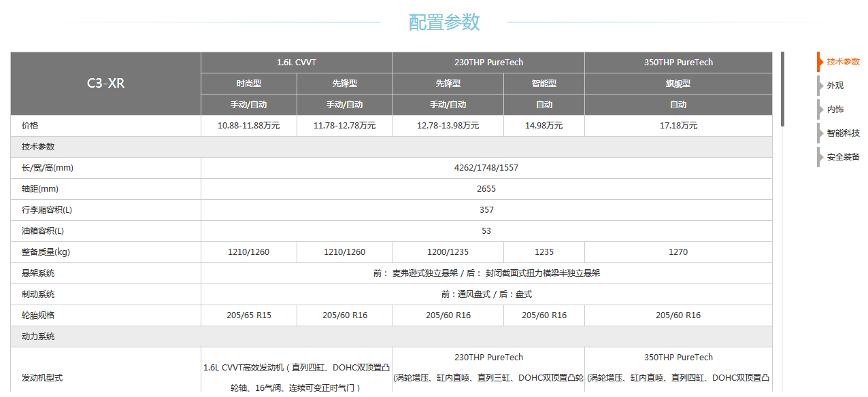Select the 230THP PureTech column header
This screenshot has height=397, width=868.
(x=488, y=63)
